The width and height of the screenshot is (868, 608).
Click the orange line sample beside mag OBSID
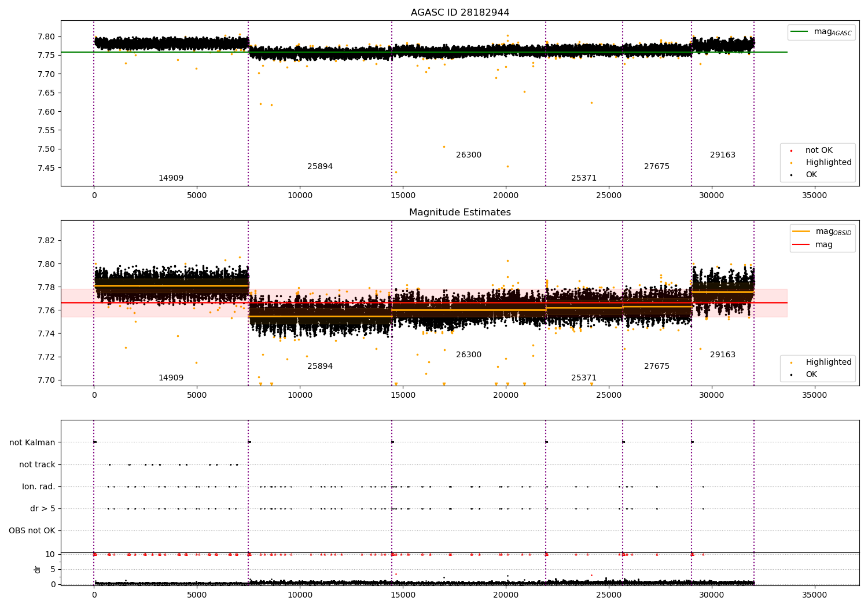point(801,232)
